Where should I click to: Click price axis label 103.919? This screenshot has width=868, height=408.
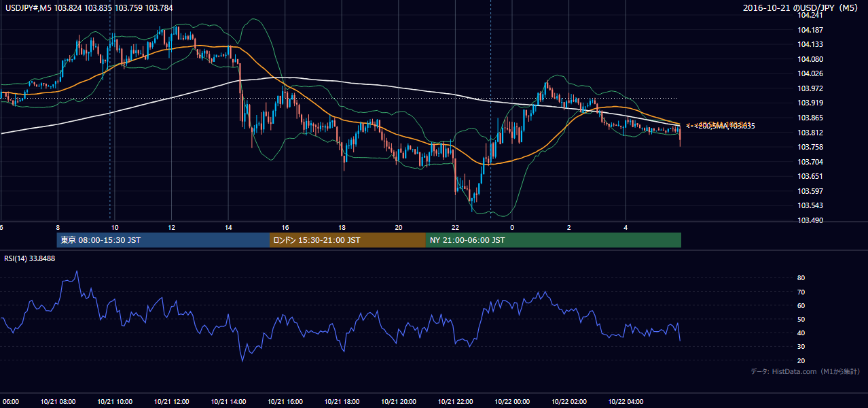811,103
